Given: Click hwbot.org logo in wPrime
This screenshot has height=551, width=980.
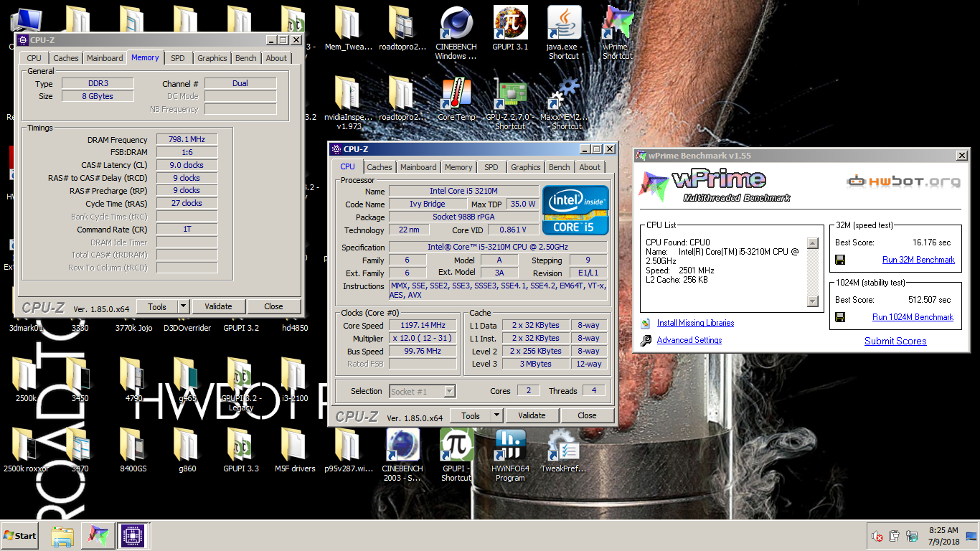Looking at the screenshot, I should tap(903, 182).
